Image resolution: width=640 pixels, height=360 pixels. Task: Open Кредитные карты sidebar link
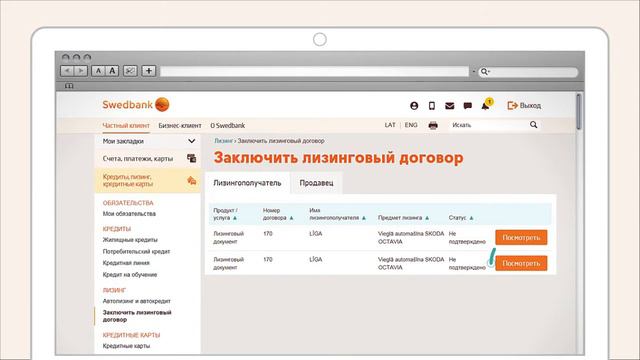pos(126,346)
